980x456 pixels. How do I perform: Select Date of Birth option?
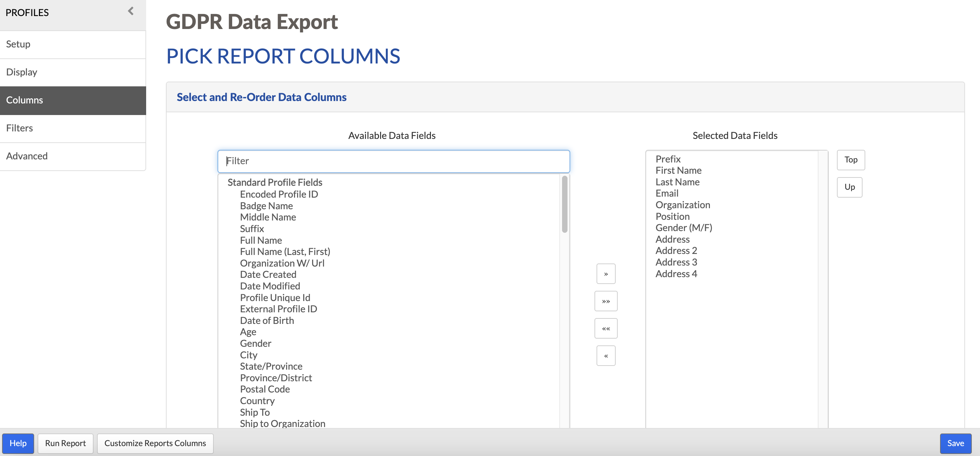pyautogui.click(x=267, y=321)
